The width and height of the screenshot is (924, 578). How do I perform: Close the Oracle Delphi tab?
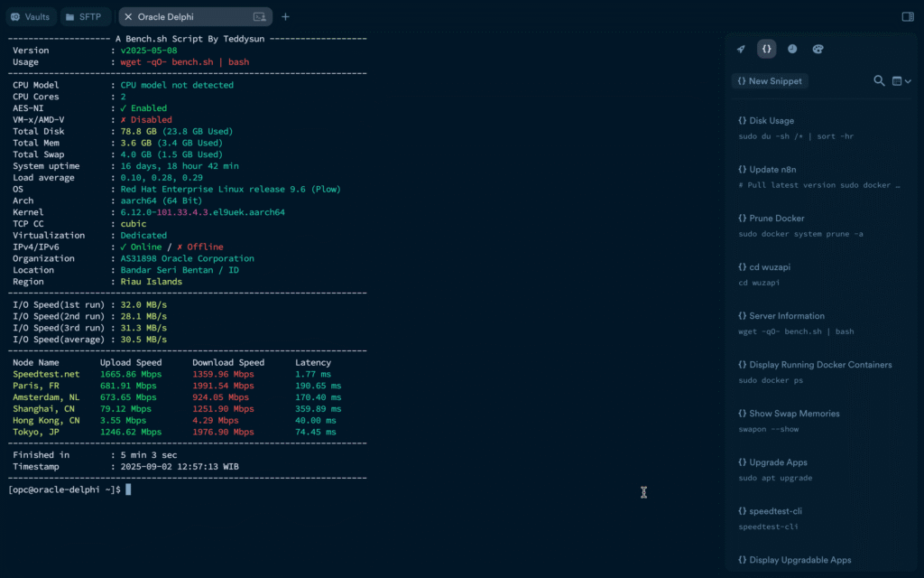pyautogui.click(x=127, y=17)
